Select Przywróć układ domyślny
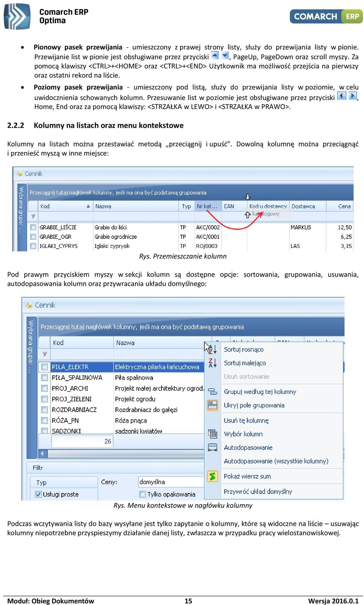The image size is (364, 605). (x=258, y=492)
